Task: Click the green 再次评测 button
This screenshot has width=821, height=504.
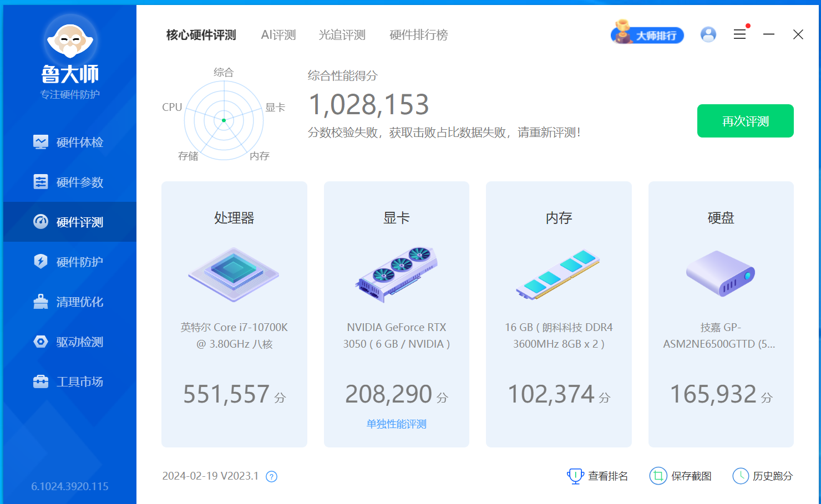Action: click(745, 121)
